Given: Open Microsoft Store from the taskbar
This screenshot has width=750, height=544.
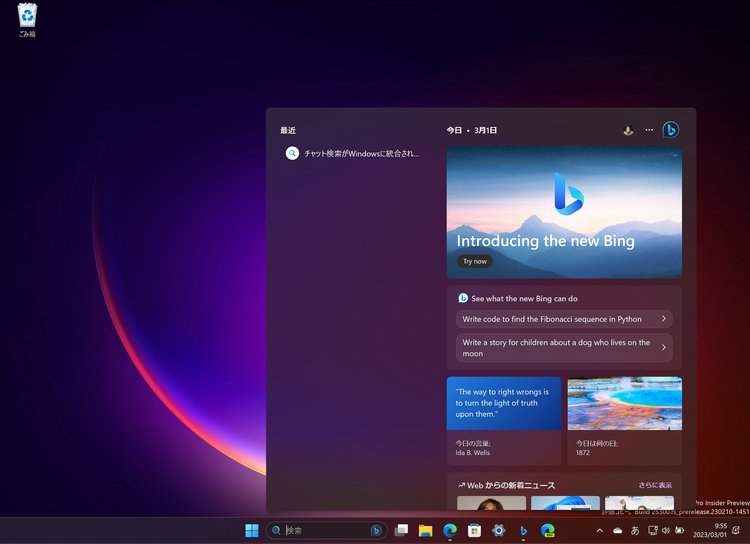Looking at the screenshot, I should 474,530.
